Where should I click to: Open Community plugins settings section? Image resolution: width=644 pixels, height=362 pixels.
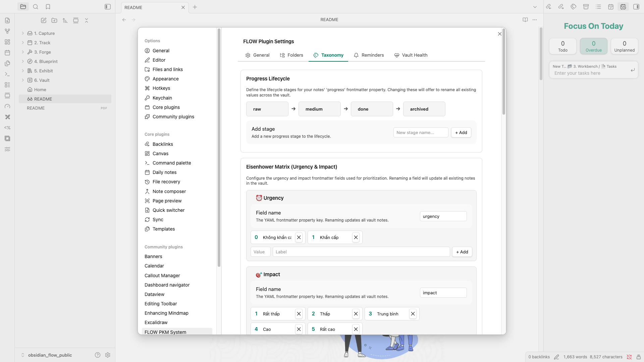tap(173, 117)
